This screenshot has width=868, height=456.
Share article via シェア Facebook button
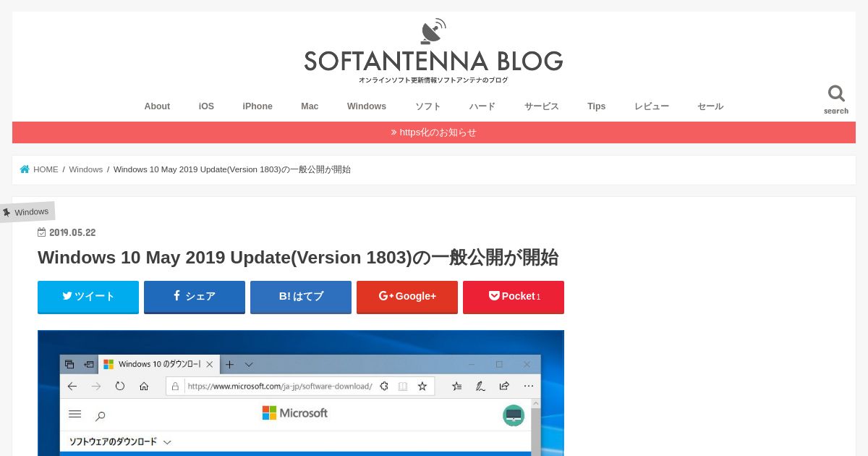coord(195,297)
